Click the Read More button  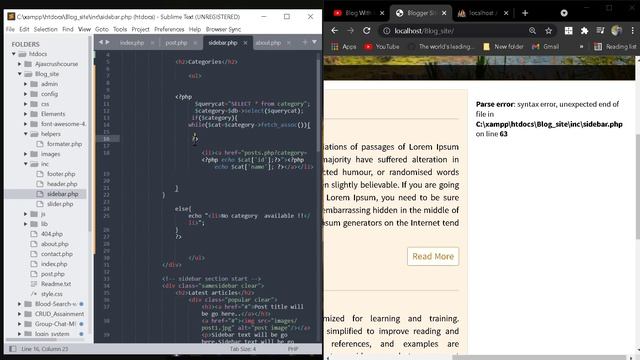click(x=433, y=256)
